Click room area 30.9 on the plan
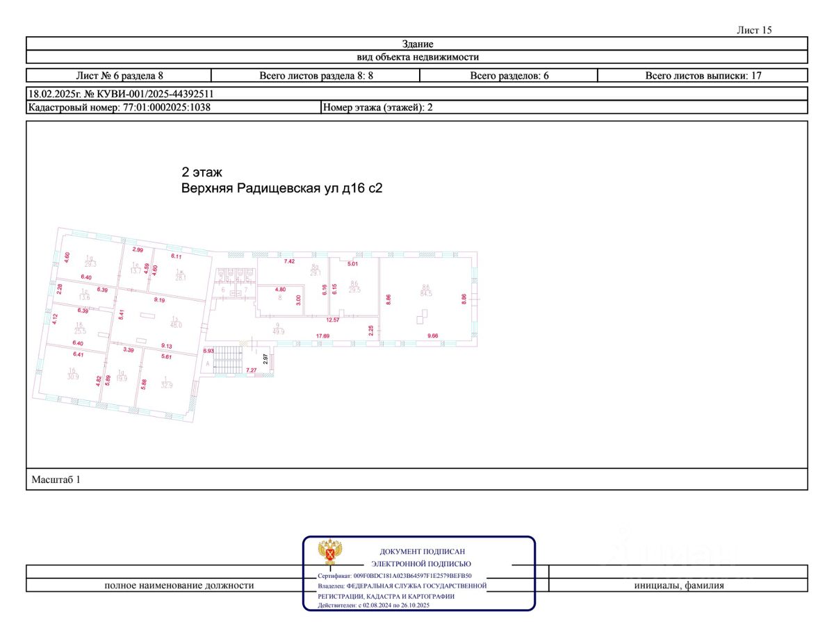This screenshot has height=644, width=834. 73,377
